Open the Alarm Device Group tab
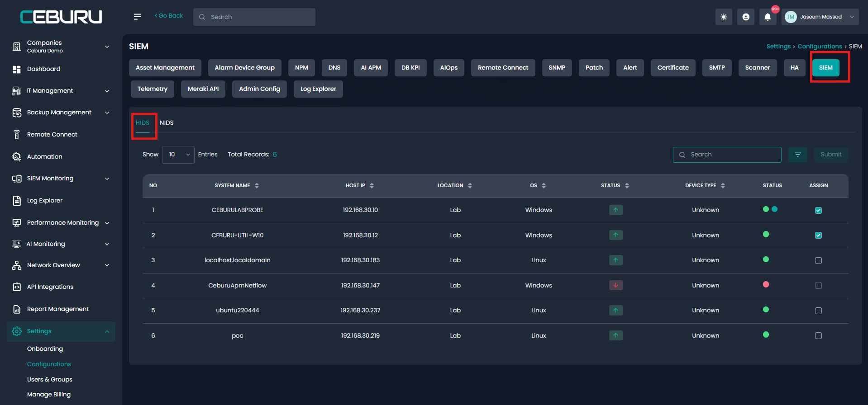This screenshot has width=868, height=405. click(245, 68)
